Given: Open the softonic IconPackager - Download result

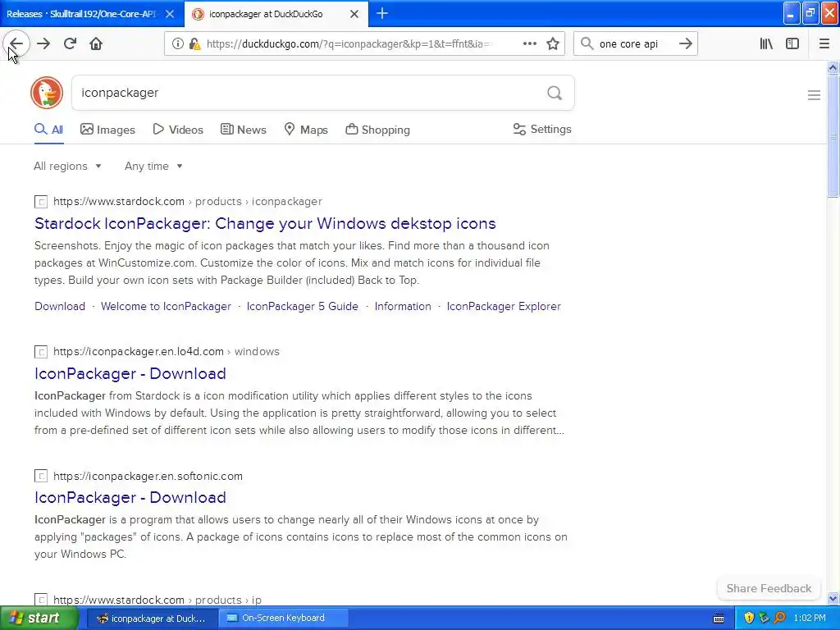Looking at the screenshot, I should point(130,498).
